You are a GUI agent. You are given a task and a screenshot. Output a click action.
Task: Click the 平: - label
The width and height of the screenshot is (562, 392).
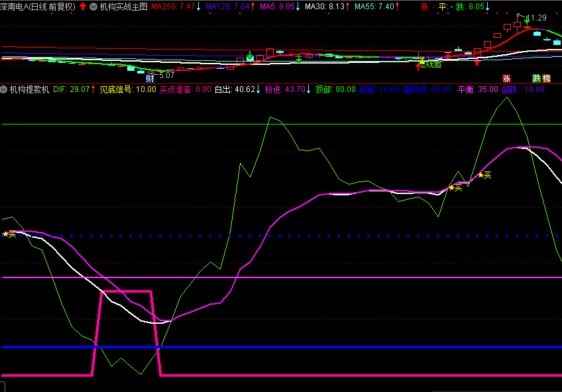coord(445,7)
